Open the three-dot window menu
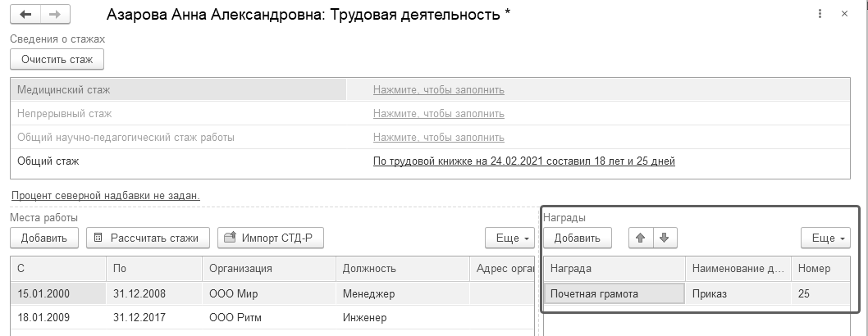 (x=820, y=15)
